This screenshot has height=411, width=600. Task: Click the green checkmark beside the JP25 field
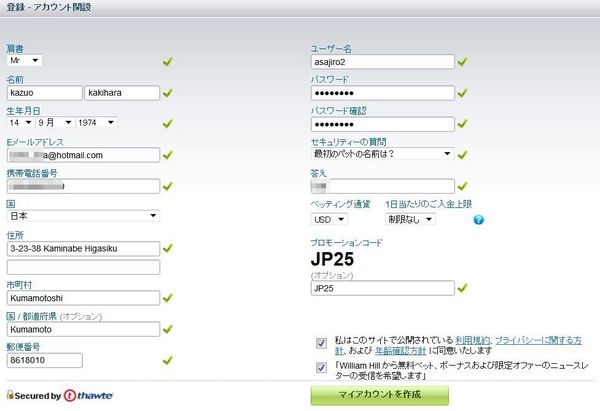click(462, 288)
